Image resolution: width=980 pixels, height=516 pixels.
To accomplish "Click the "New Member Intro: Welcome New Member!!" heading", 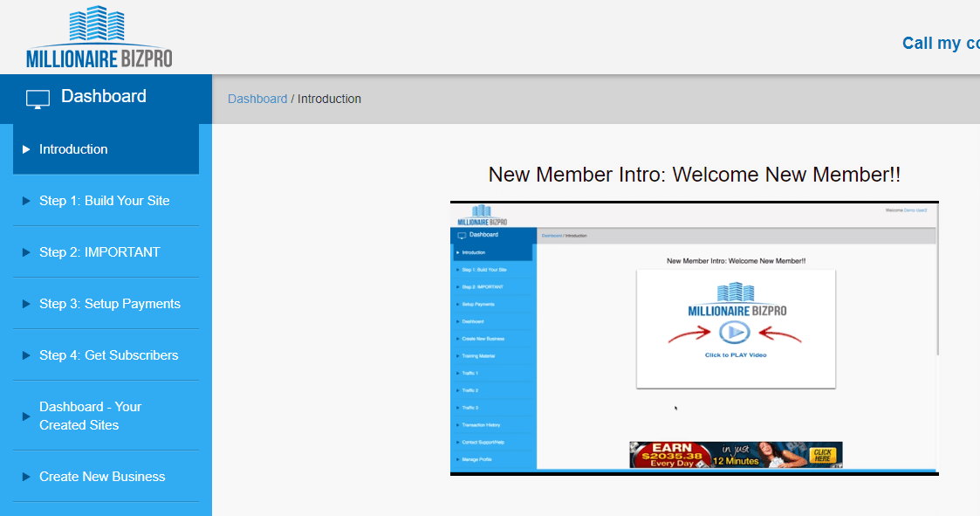I will pos(695,175).
